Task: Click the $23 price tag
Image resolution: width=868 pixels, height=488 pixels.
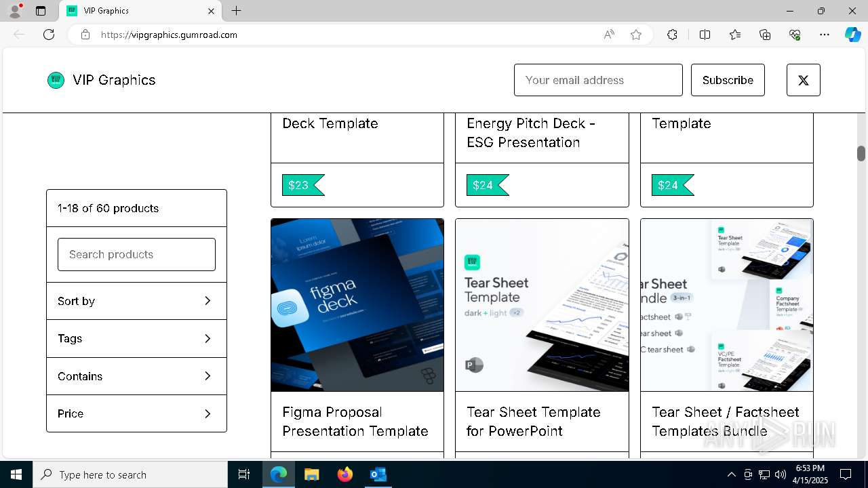Action: click(303, 185)
